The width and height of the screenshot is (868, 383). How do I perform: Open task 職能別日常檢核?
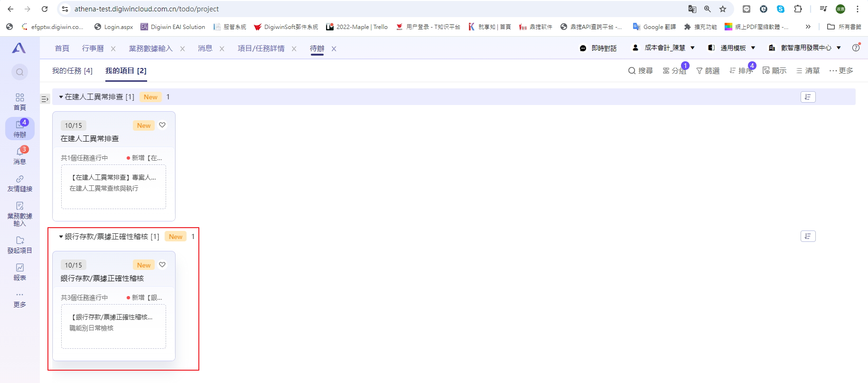point(92,328)
